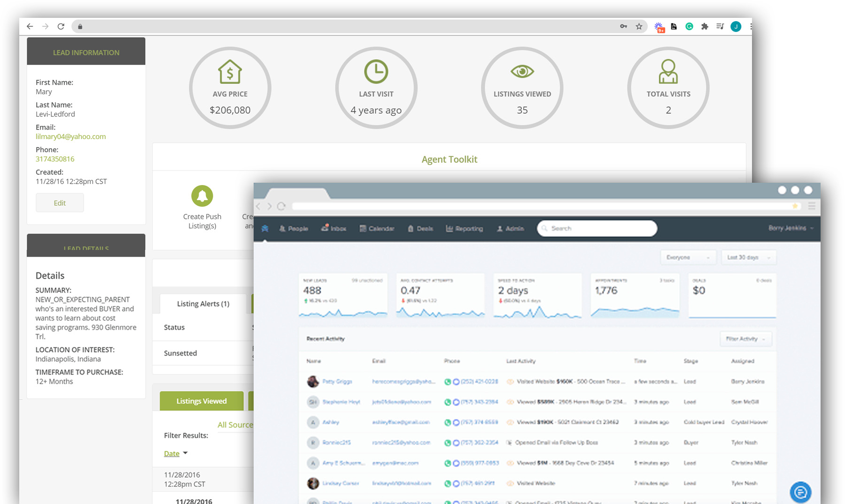This screenshot has width=845, height=504.
Task: Open the Filter Activity dropdown
Action: point(745,339)
